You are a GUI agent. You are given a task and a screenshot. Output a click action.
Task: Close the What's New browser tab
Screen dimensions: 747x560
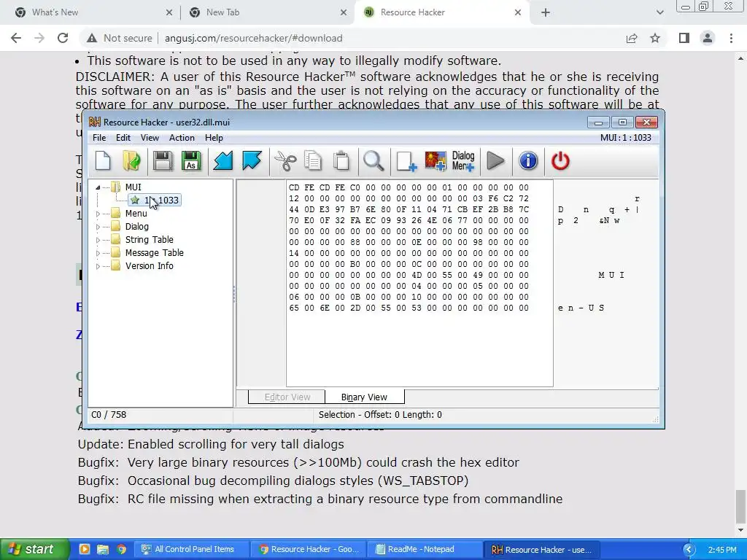pyautogui.click(x=169, y=13)
